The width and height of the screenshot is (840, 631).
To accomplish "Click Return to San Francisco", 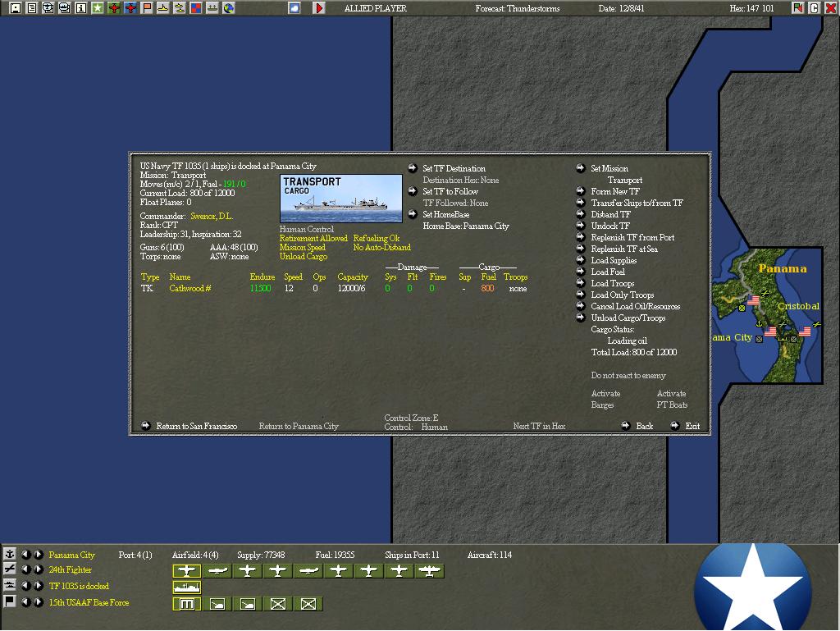I will point(196,426).
